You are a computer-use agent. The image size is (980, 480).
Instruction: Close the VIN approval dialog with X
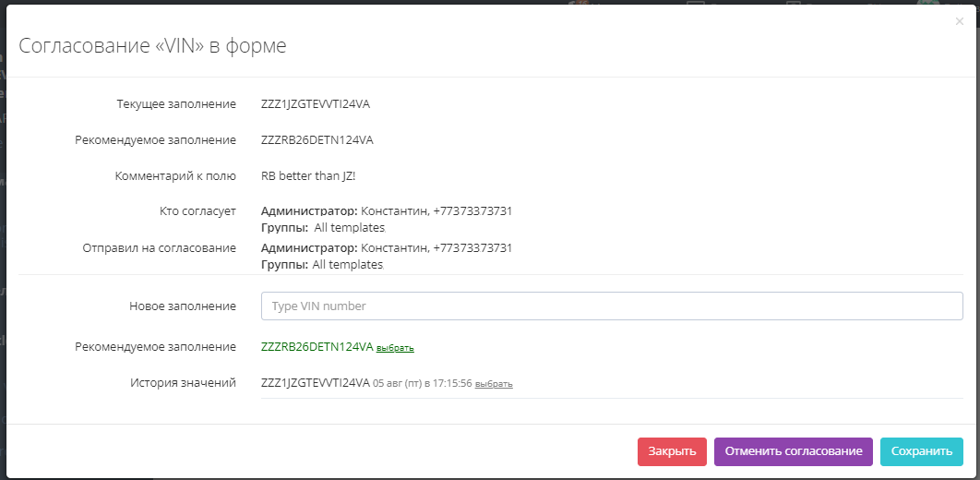tap(960, 21)
